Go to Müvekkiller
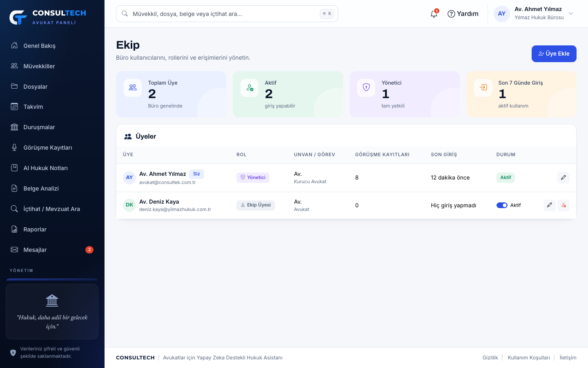The image size is (588, 368). coord(52,66)
